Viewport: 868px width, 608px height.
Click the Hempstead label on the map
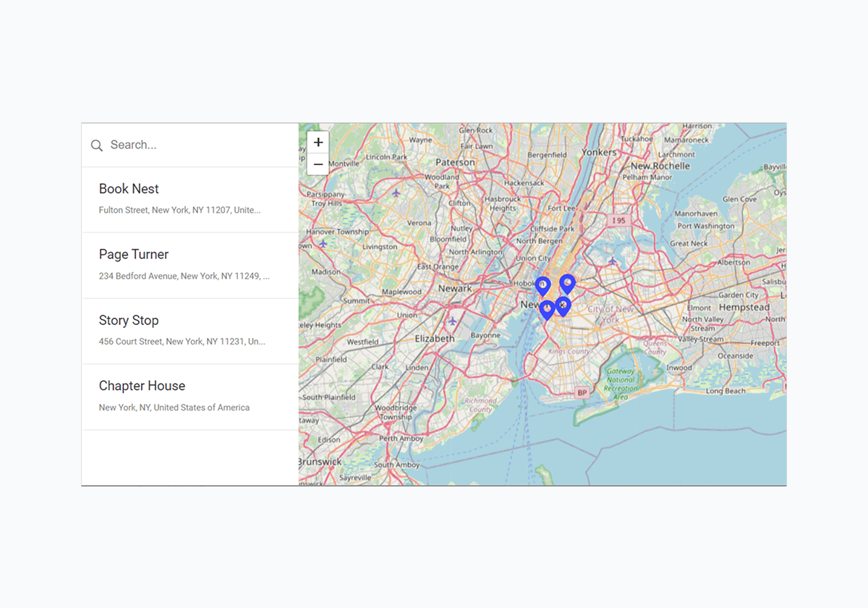tap(745, 307)
